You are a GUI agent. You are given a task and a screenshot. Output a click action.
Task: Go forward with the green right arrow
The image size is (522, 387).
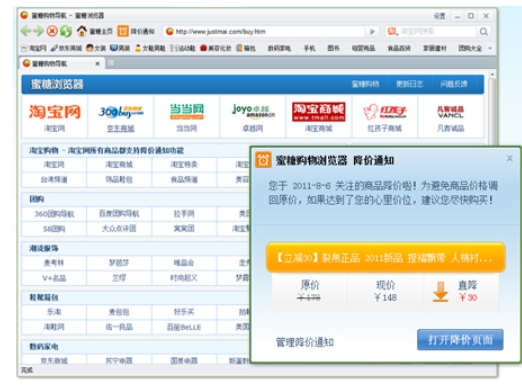[39, 31]
